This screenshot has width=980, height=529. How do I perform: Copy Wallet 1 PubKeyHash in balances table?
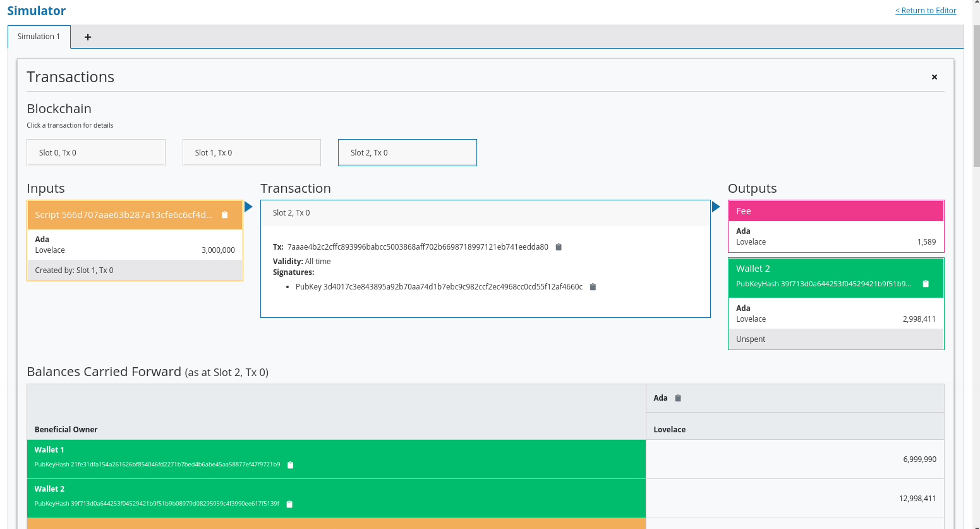[291, 465]
